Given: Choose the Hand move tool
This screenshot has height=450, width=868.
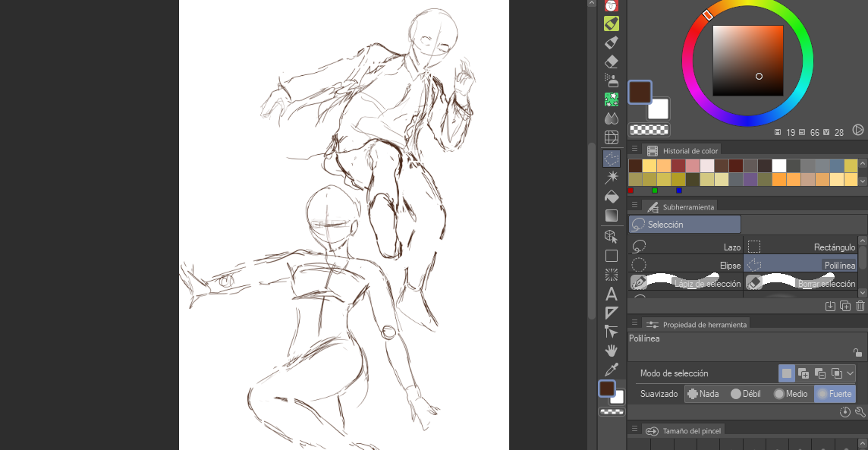Looking at the screenshot, I should 612,351.
